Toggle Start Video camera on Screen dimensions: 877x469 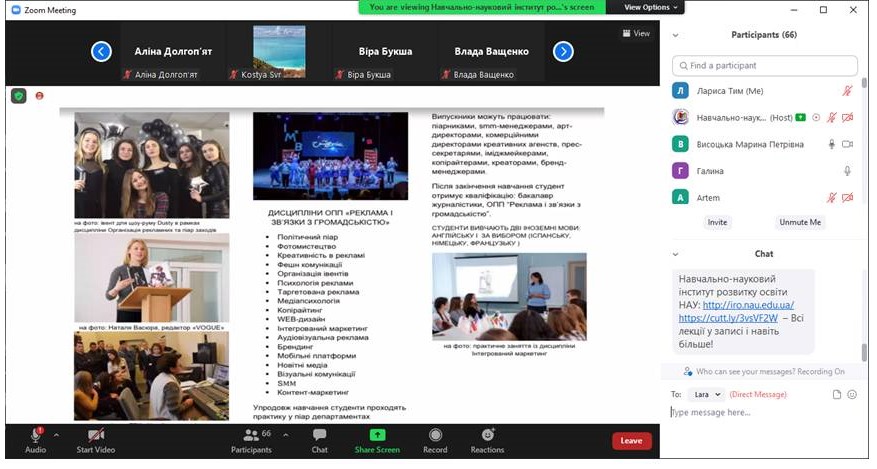(x=96, y=435)
